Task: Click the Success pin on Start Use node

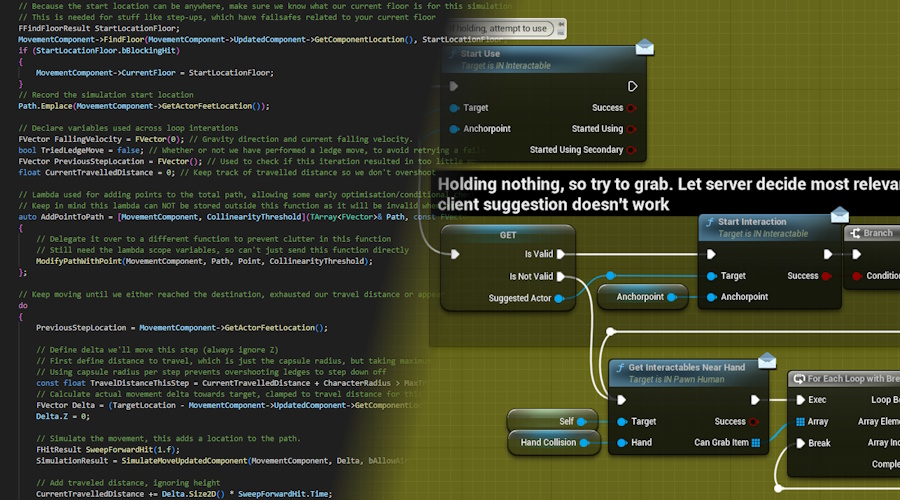Action: click(631, 108)
